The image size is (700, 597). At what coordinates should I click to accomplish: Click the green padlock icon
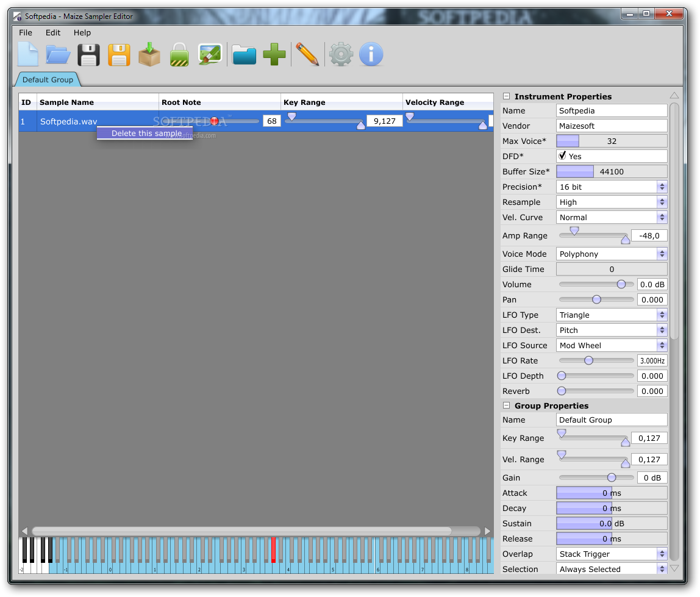[x=179, y=54]
